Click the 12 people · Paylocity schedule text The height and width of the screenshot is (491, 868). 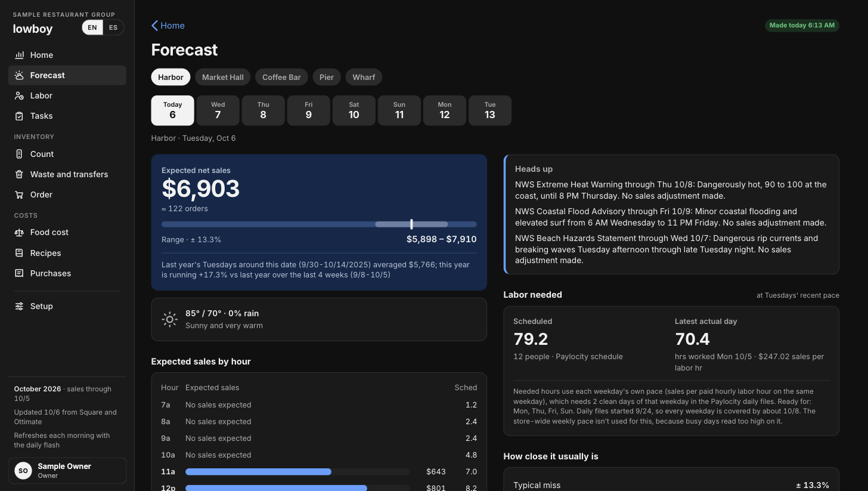pos(568,357)
